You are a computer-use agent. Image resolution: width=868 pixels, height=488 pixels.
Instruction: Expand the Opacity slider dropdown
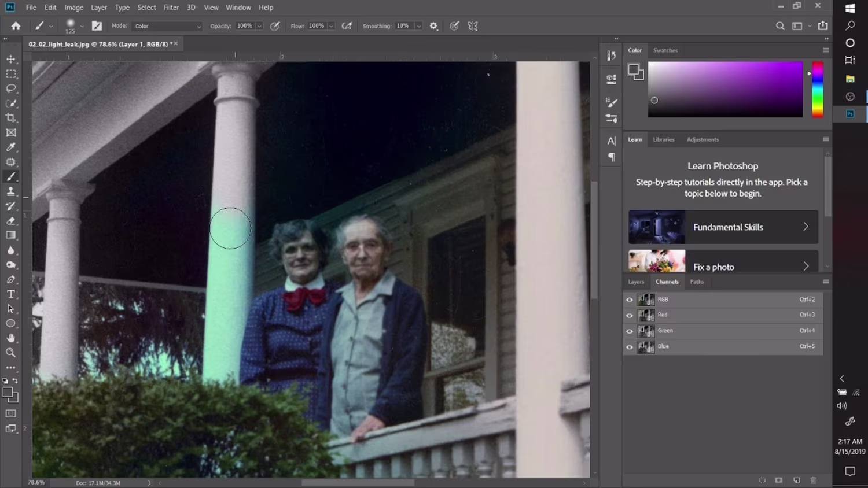coord(259,26)
